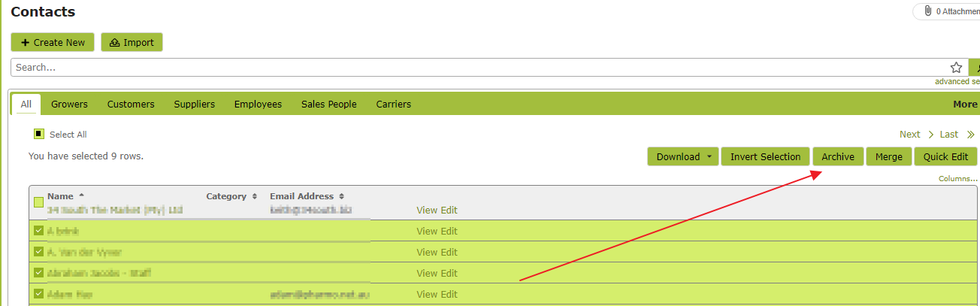Uncheck the last visible contact row checkbox
The height and width of the screenshot is (306, 980).
click(39, 293)
